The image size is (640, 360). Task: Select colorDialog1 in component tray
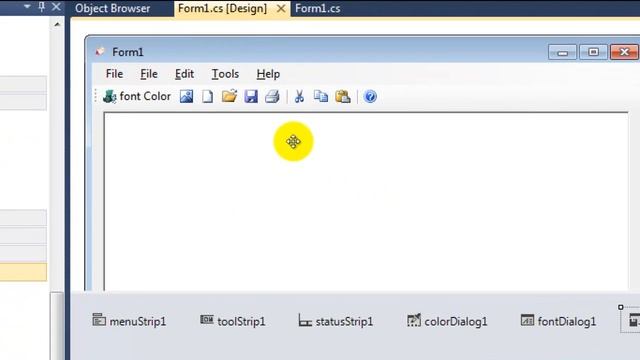click(447, 321)
